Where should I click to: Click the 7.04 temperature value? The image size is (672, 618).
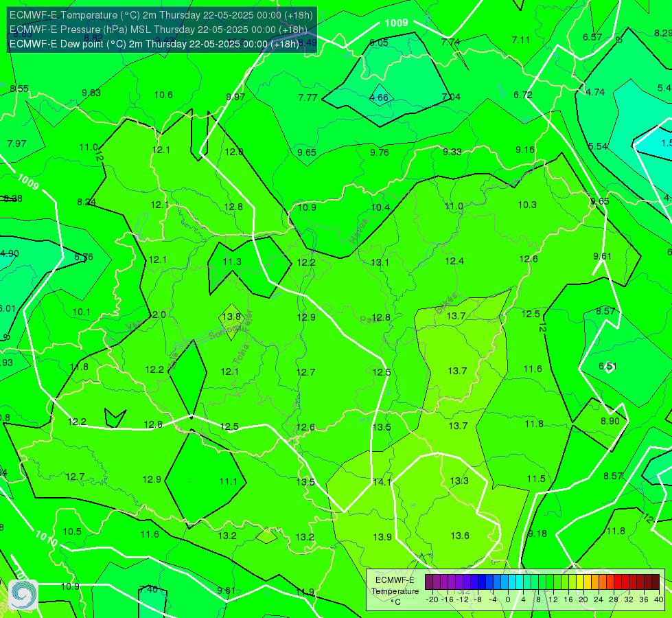coord(451,97)
